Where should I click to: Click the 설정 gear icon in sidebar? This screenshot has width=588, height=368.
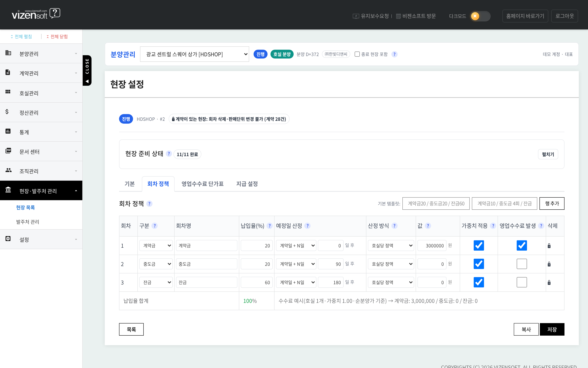pos(8,238)
